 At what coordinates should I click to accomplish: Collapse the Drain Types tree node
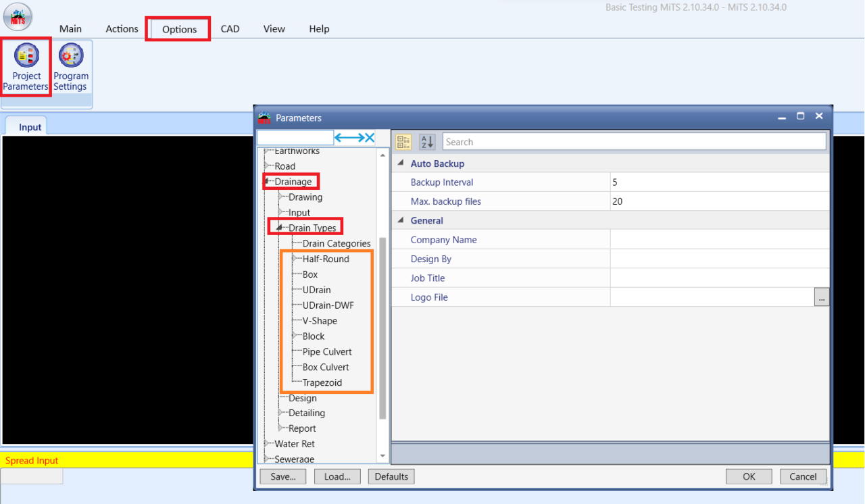[x=279, y=228]
